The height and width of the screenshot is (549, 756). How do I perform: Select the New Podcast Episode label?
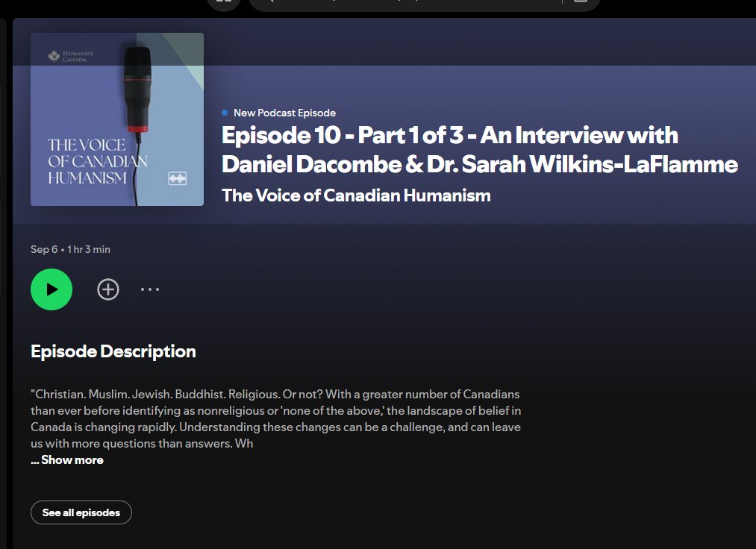pyautogui.click(x=284, y=113)
